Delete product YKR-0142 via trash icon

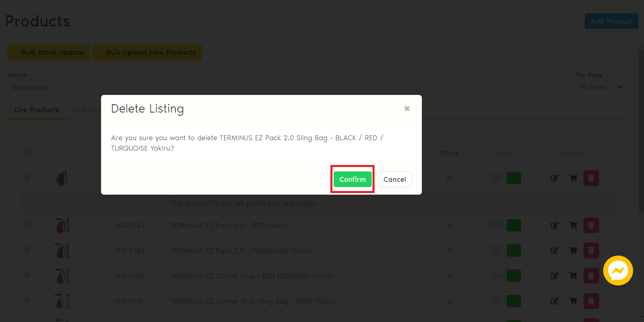click(x=591, y=225)
